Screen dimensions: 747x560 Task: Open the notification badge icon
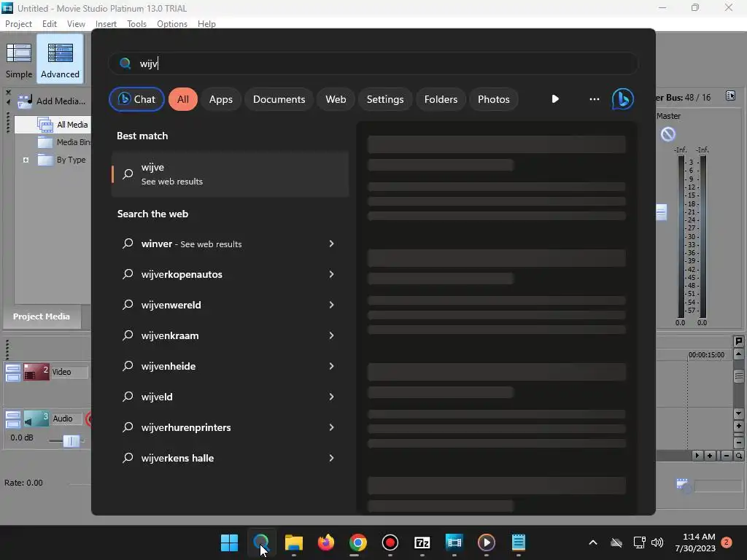click(727, 542)
